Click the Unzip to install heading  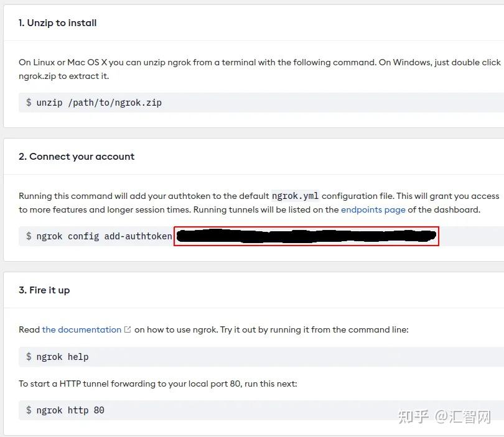pyautogui.click(x=57, y=23)
